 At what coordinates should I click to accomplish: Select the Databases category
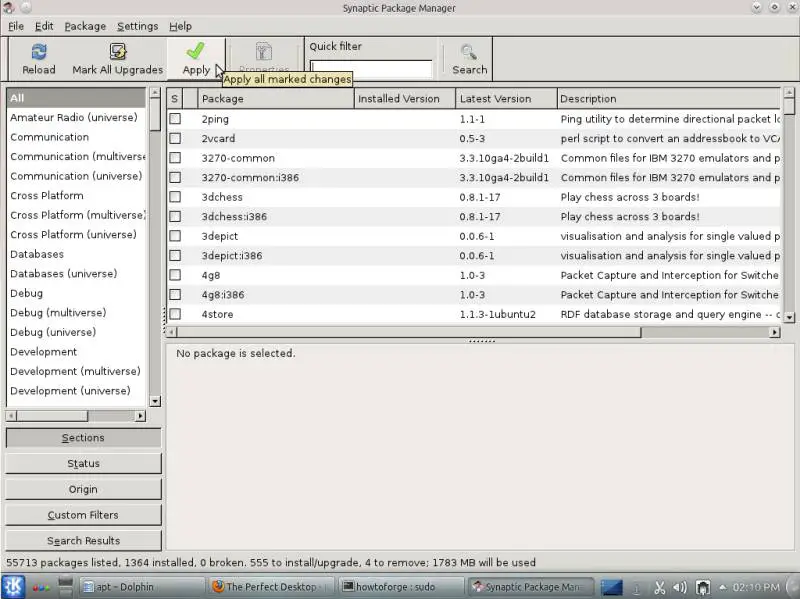click(76, 254)
